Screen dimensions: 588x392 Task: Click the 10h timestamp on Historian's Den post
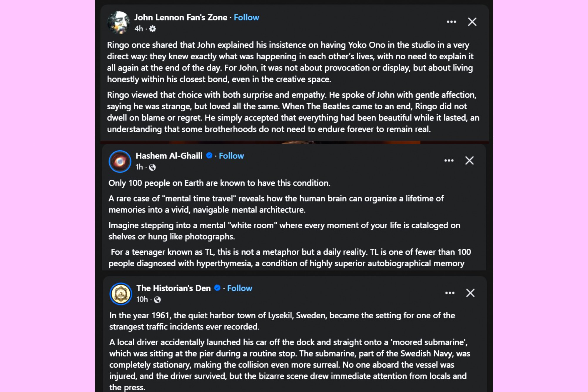[142, 300]
